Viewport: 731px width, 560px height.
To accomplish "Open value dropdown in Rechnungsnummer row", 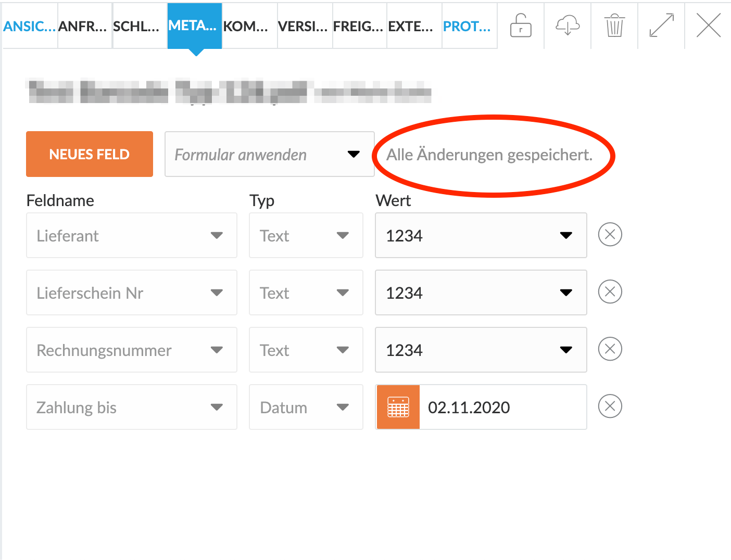I will coord(481,350).
